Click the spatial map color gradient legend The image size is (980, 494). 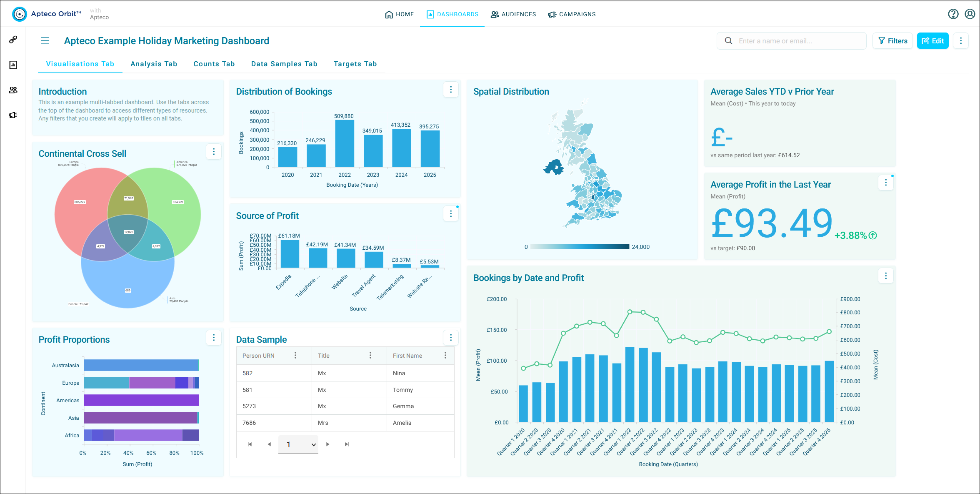580,246
